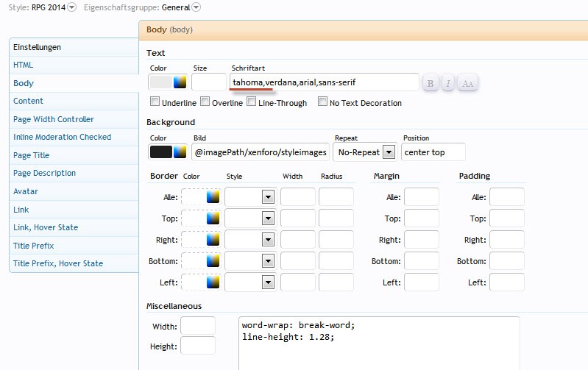
Task: Open Background color picker gradient icon
Action: (x=180, y=152)
